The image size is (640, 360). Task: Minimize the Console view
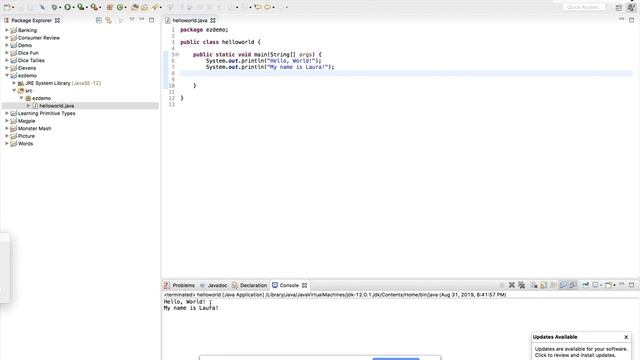coord(622,284)
